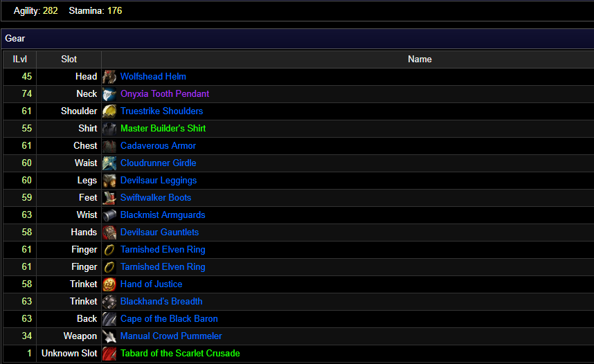Click the Neck slot cell
This screenshot has height=364, width=594.
click(69, 94)
